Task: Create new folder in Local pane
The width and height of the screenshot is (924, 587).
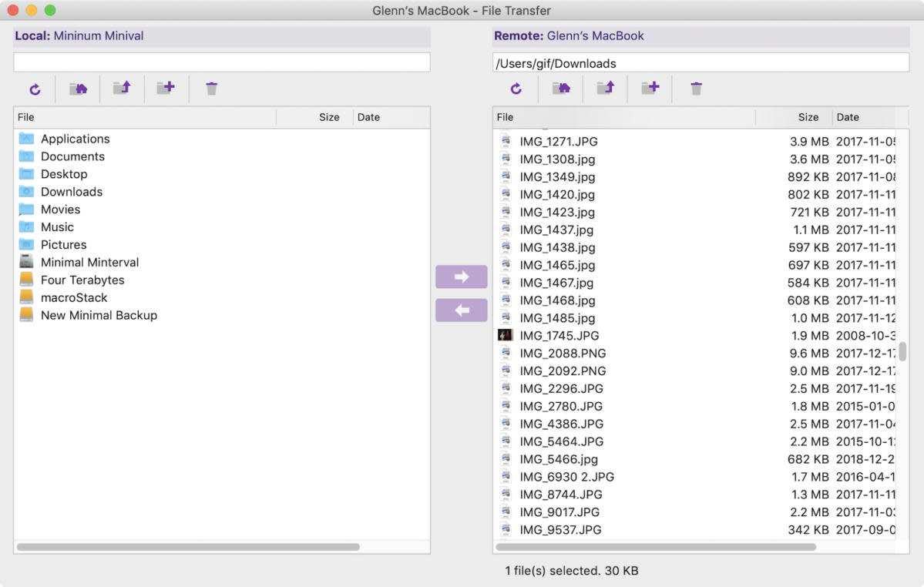Action: [x=166, y=89]
